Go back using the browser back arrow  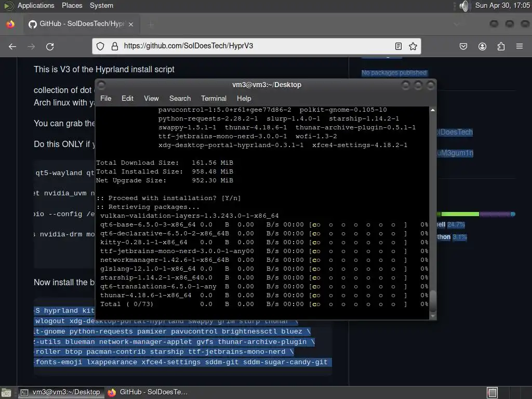pyautogui.click(x=12, y=46)
